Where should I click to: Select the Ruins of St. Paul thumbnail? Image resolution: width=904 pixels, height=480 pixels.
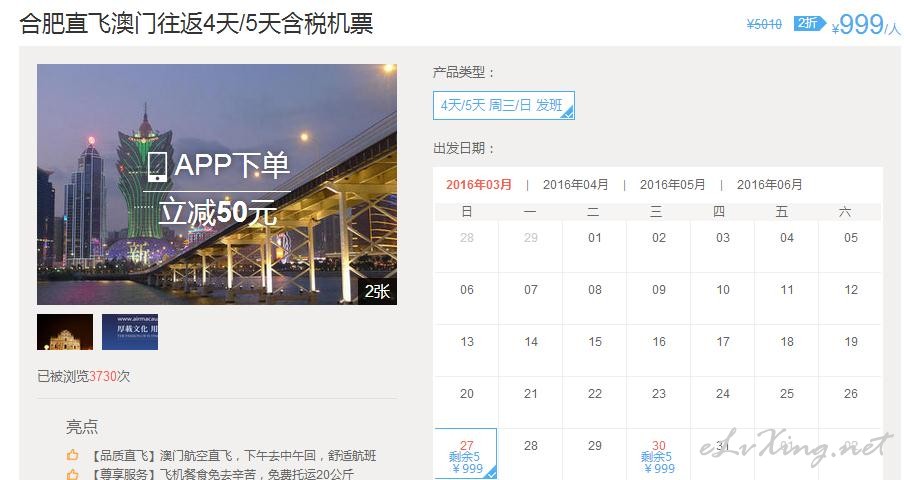65,332
